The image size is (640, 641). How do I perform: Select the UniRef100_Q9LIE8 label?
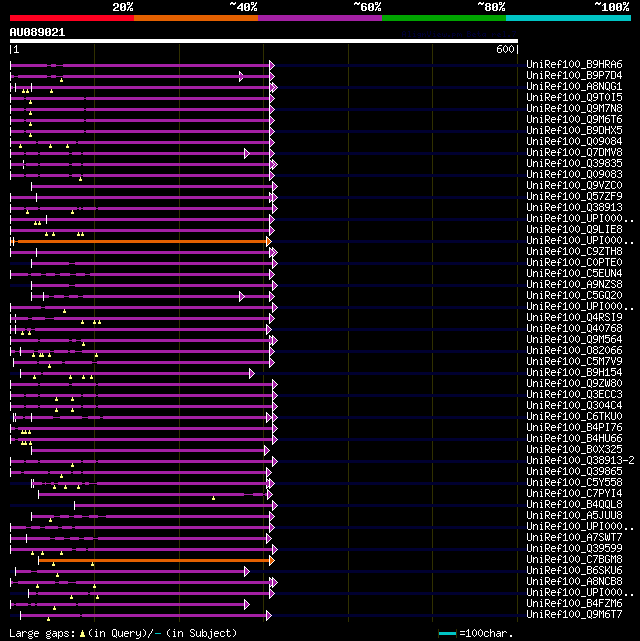(574, 229)
